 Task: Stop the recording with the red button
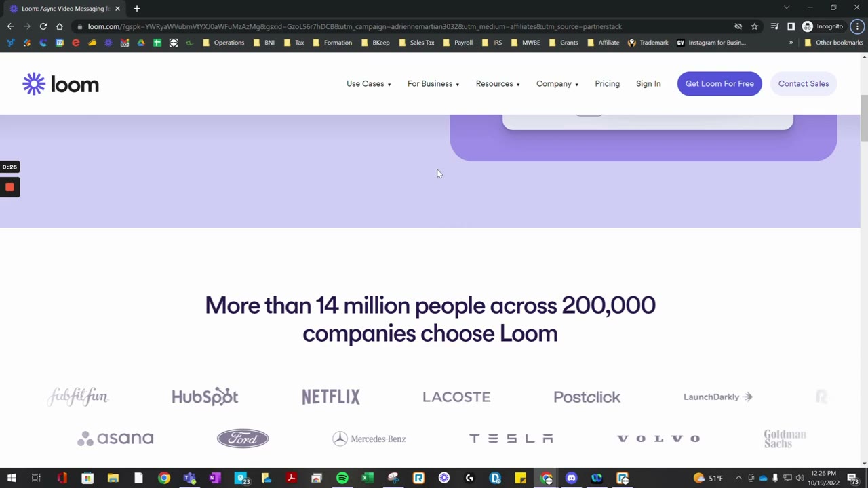[9, 187]
